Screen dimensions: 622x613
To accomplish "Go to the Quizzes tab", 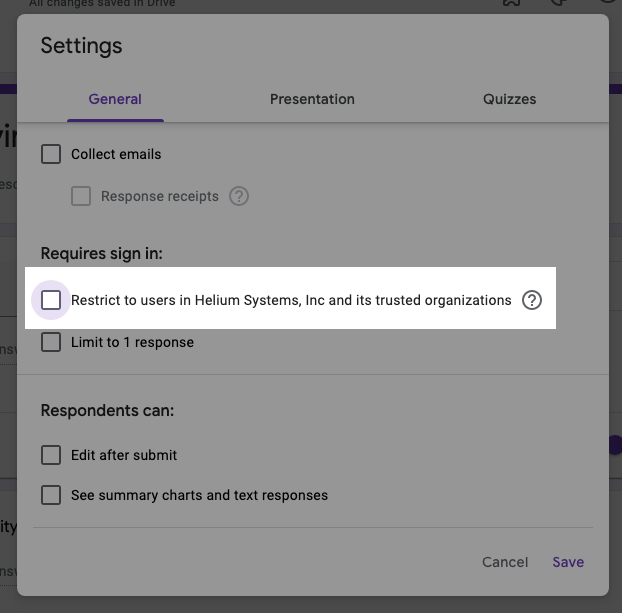I will coord(509,99).
